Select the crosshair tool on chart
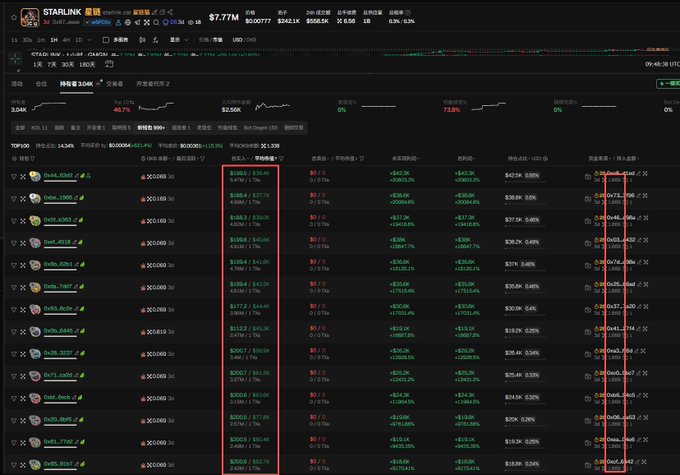 (15, 58)
